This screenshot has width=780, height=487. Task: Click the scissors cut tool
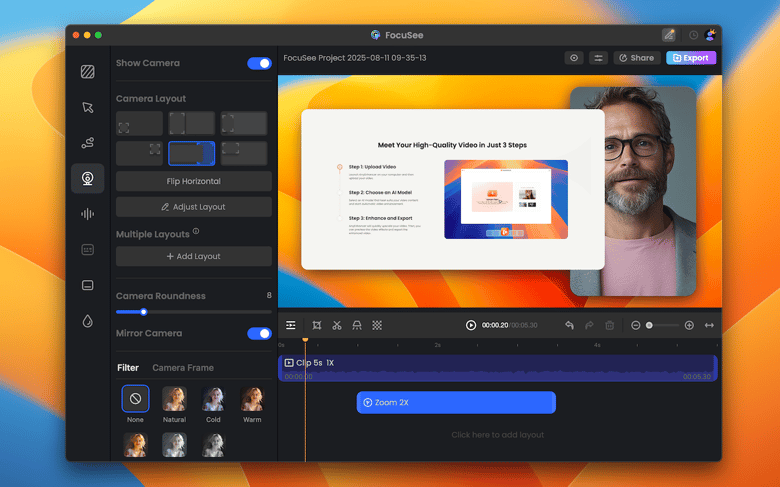pos(337,325)
